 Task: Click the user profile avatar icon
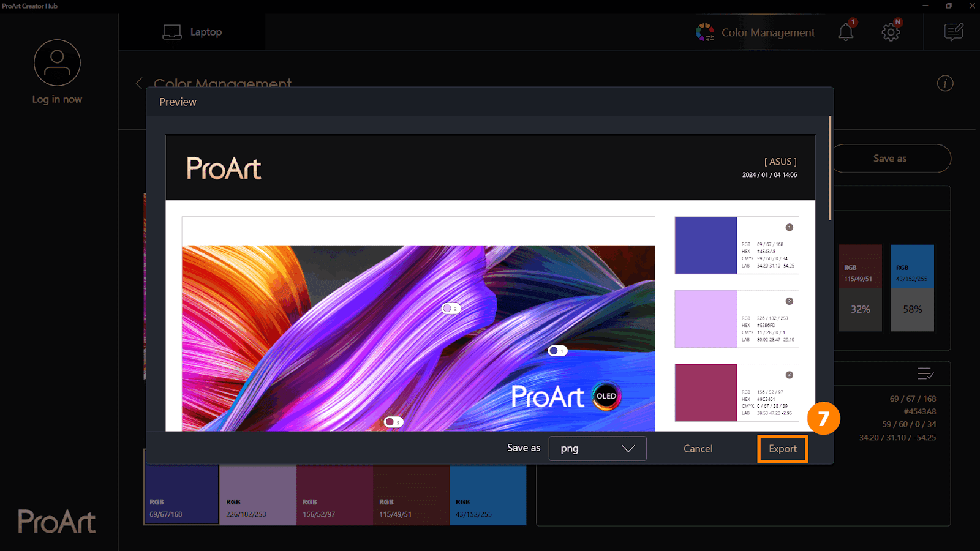point(57,63)
